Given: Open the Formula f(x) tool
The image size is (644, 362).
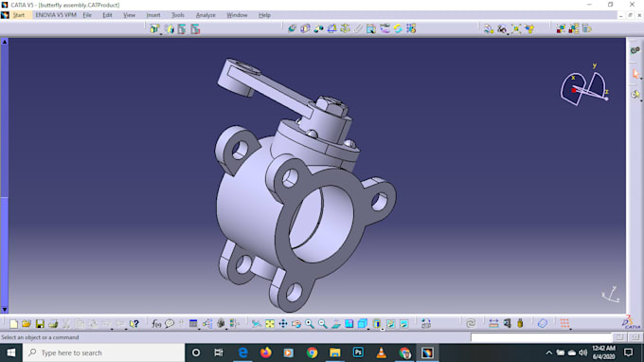Looking at the screenshot, I should pos(156,324).
